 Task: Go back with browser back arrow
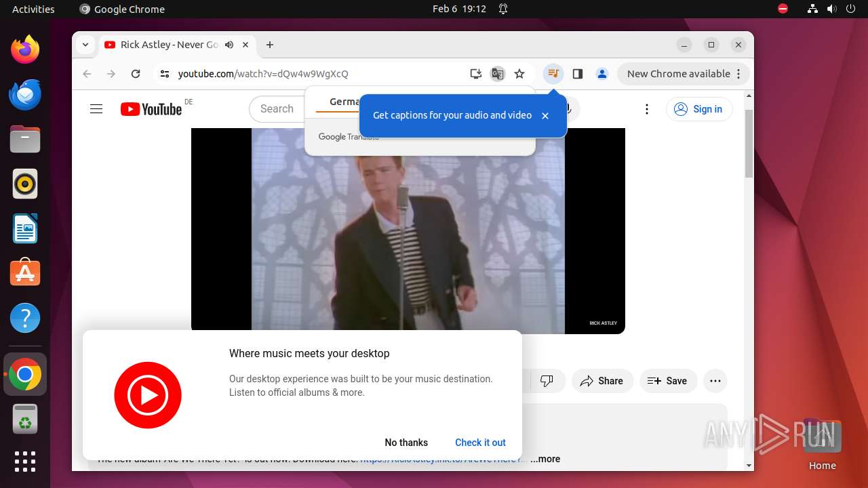[x=87, y=74]
